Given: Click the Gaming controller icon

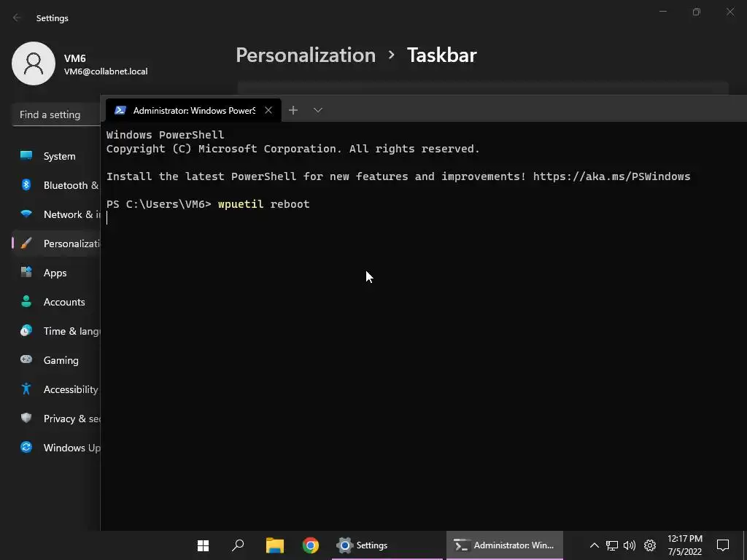Looking at the screenshot, I should coord(26,359).
